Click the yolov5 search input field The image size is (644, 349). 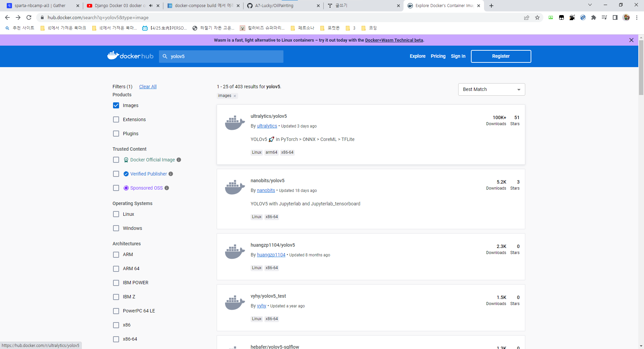point(221,56)
